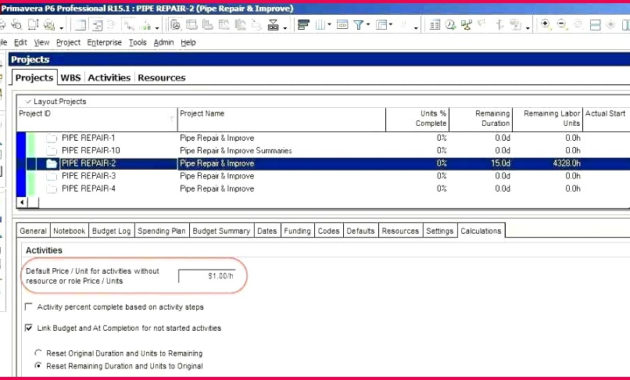Click the Activity Usage Spreadsheet icon with clock

point(176,25)
